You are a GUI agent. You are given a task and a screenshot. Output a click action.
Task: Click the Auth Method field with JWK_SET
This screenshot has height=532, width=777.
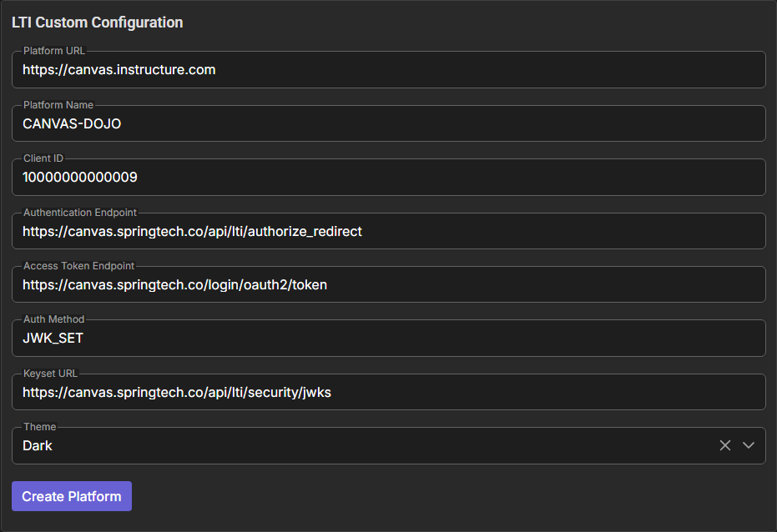[388, 339]
